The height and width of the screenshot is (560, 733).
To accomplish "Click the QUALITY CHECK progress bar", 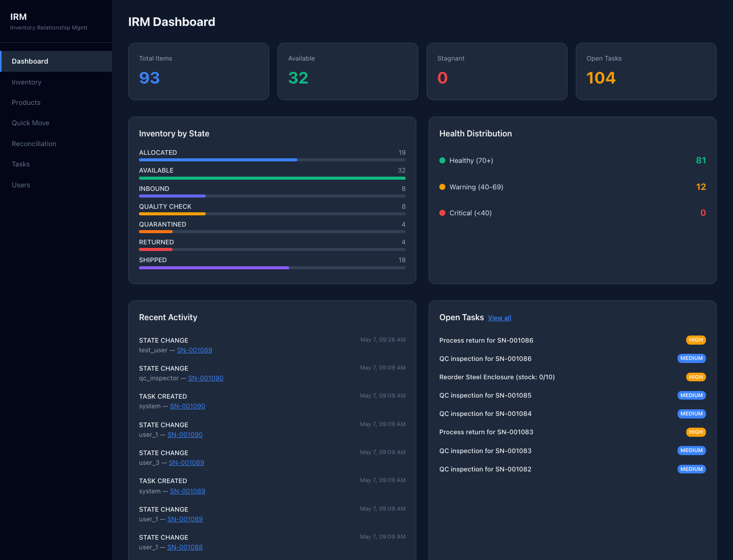I will 172,214.
